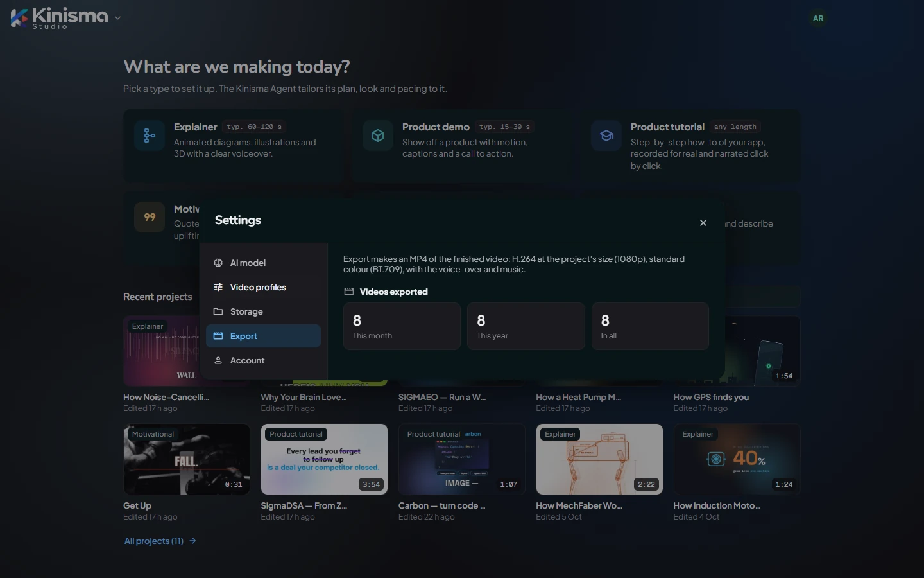Click the Video profiles sliders icon

[218, 287]
